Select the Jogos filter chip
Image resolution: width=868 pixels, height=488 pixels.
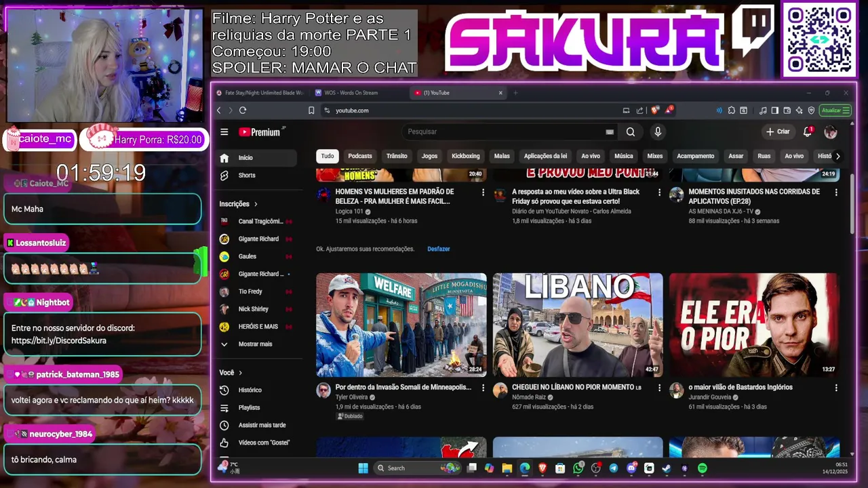[x=429, y=156]
